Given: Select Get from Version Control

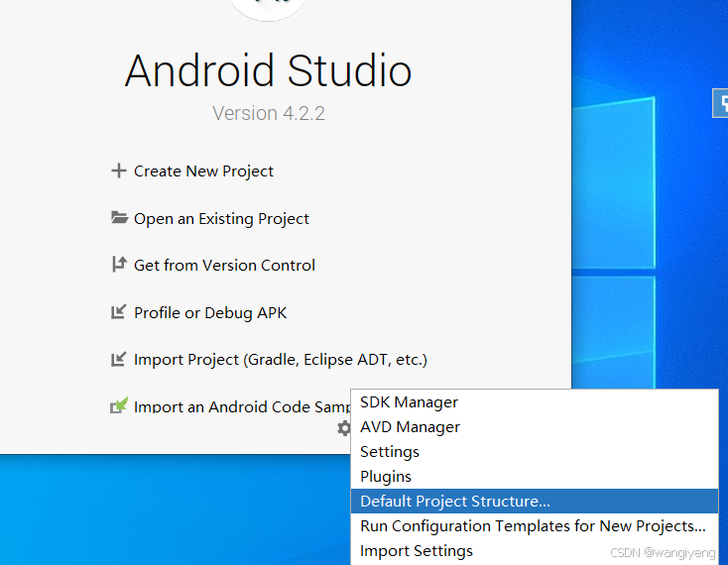Looking at the screenshot, I should (224, 266).
